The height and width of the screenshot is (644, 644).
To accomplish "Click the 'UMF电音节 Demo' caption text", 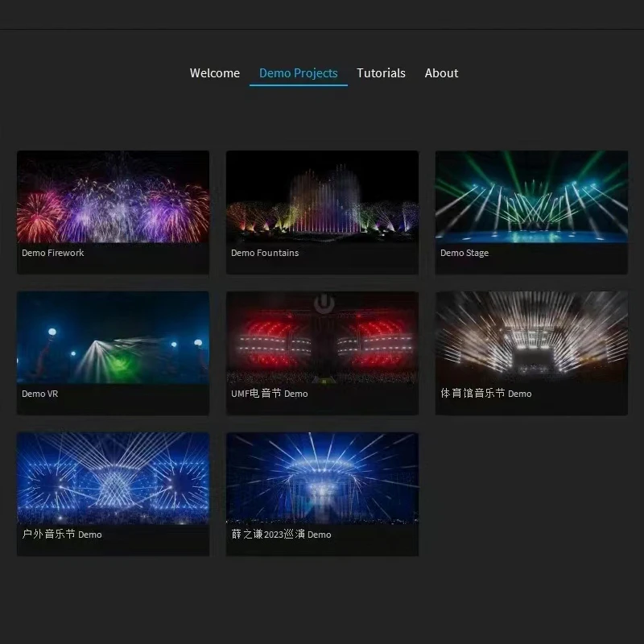I will pyautogui.click(x=270, y=394).
